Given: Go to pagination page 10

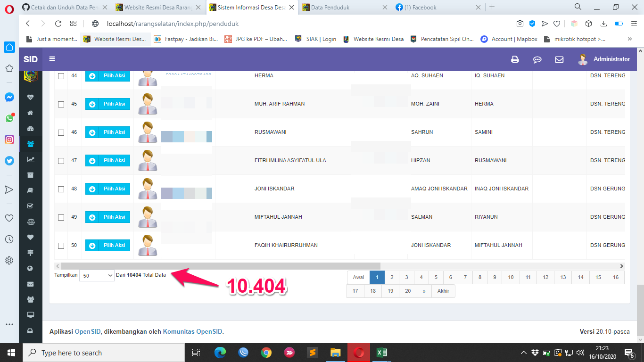Looking at the screenshot, I should pos(510,278).
